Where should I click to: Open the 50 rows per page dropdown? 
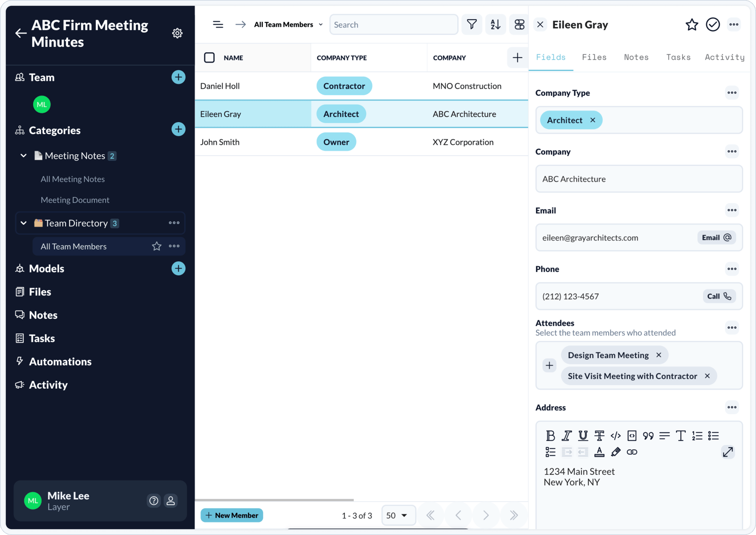[x=398, y=515]
